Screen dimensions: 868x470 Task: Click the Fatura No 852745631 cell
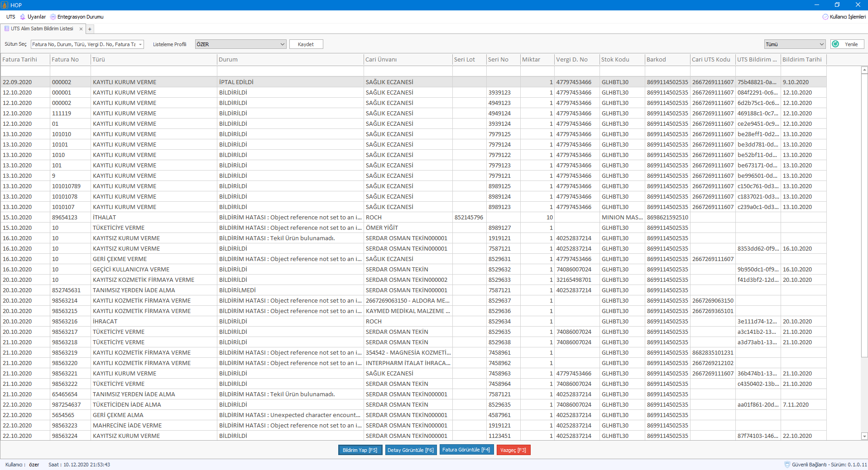70,290
